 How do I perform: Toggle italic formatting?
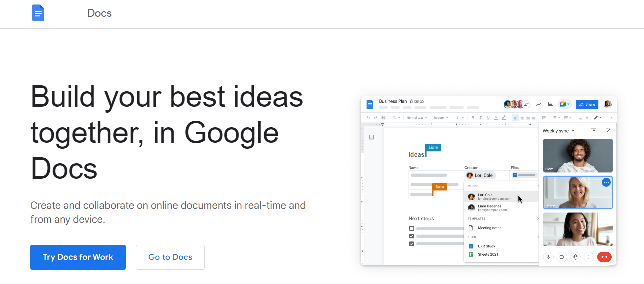[481, 118]
